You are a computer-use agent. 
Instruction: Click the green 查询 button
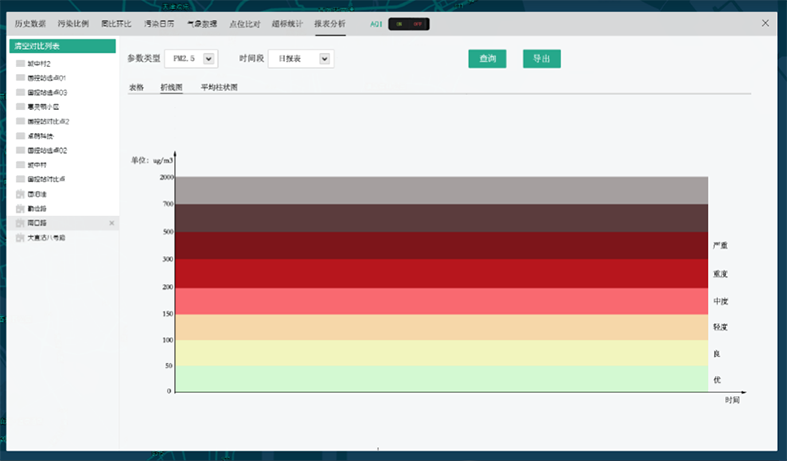[487, 59]
